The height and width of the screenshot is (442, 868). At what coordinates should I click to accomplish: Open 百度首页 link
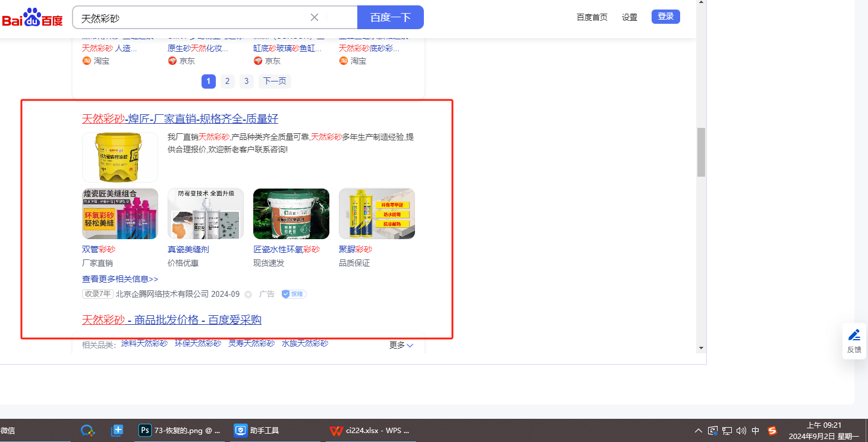592,17
